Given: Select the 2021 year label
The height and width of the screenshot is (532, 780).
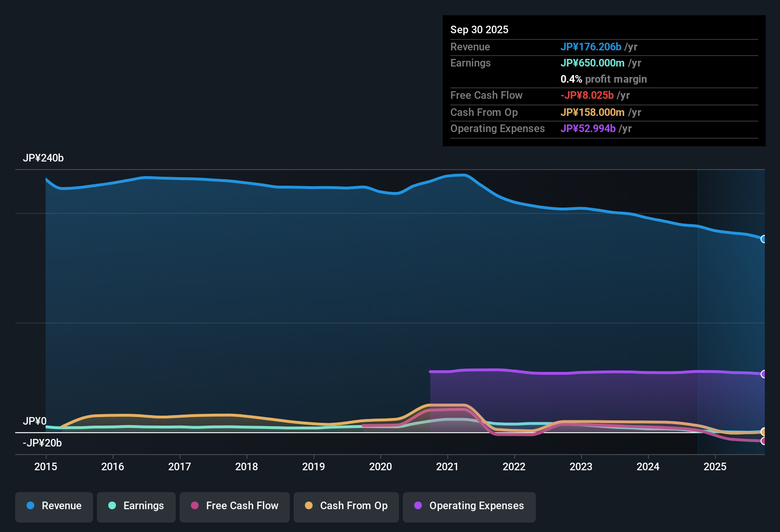Looking at the screenshot, I should [x=447, y=467].
